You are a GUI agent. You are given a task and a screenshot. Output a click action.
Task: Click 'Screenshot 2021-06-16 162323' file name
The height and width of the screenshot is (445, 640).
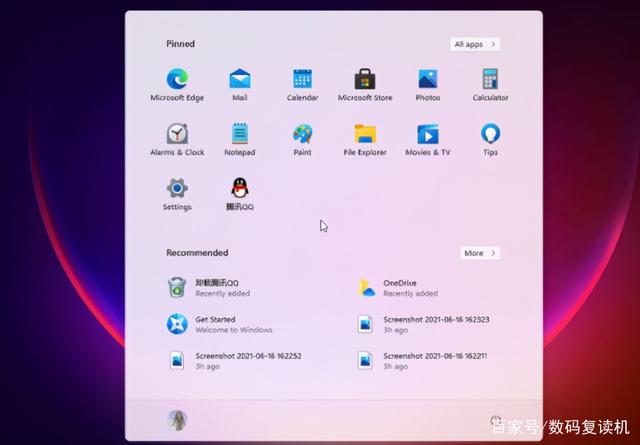[436, 319]
